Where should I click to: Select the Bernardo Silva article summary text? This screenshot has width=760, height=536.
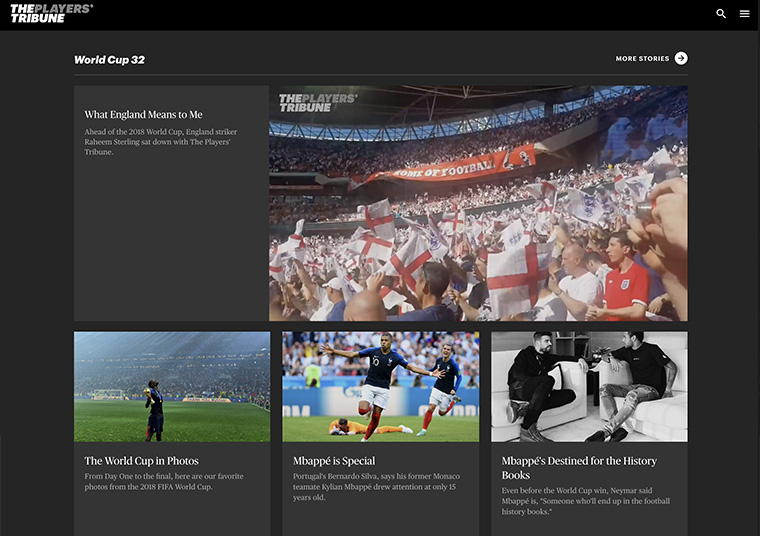(x=376, y=487)
